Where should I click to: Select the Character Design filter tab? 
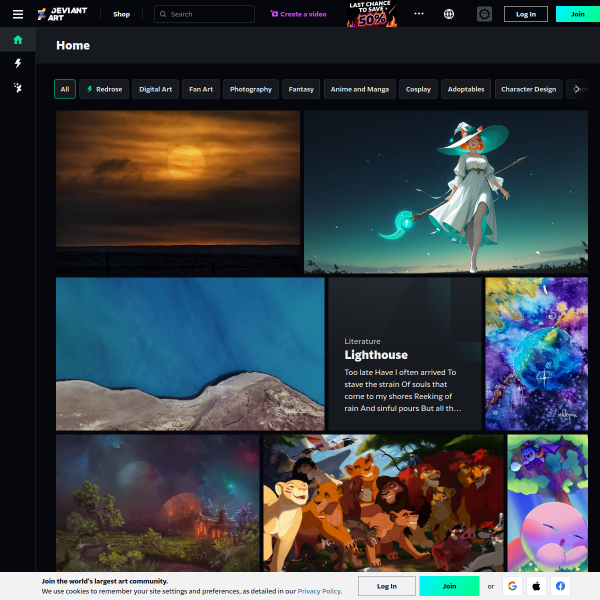point(528,89)
